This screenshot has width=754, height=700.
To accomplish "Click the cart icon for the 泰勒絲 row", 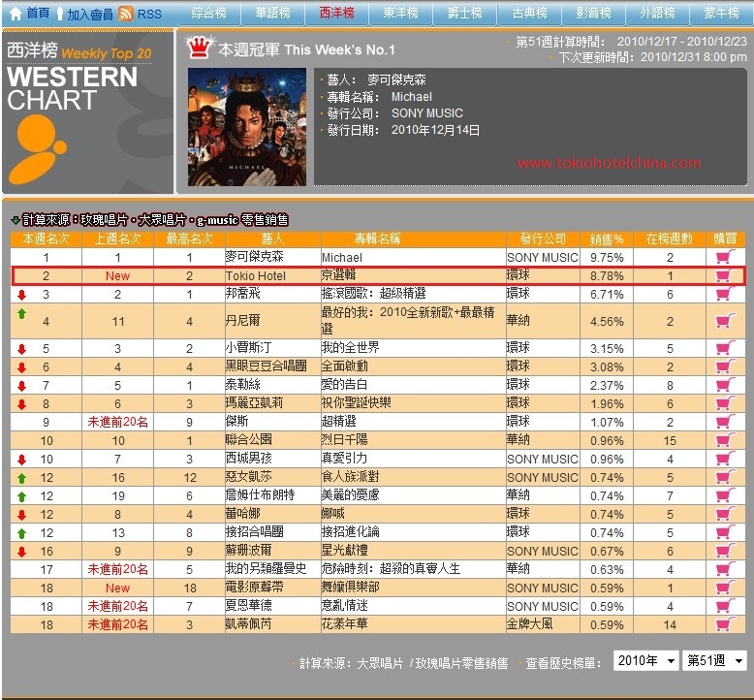I will 725,385.
